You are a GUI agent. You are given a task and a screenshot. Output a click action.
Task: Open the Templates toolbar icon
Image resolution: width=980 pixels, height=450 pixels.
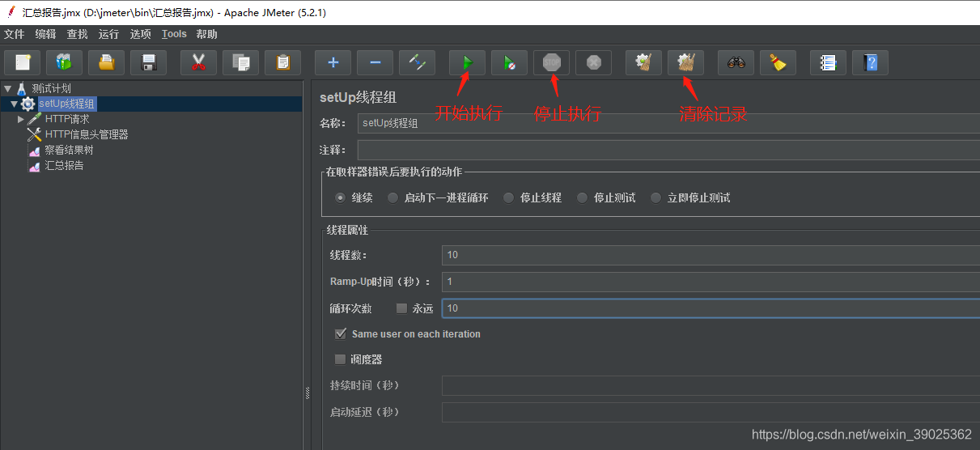click(x=64, y=62)
